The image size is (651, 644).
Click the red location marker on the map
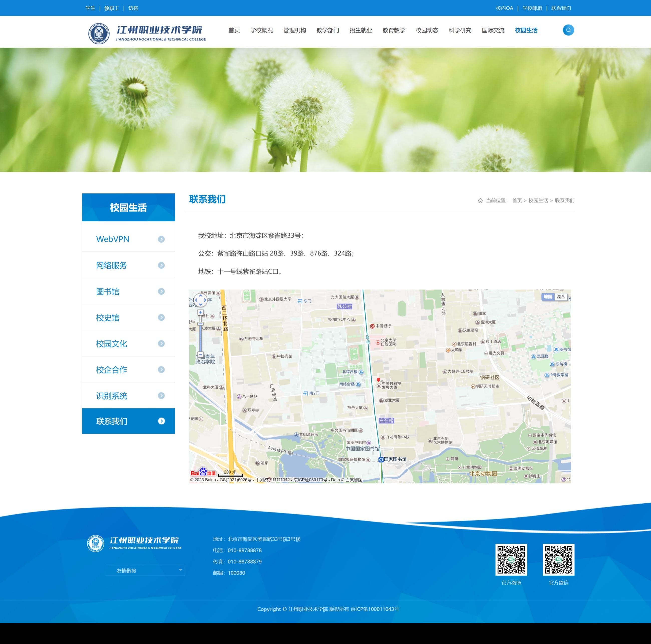pyautogui.click(x=378, y=380)
